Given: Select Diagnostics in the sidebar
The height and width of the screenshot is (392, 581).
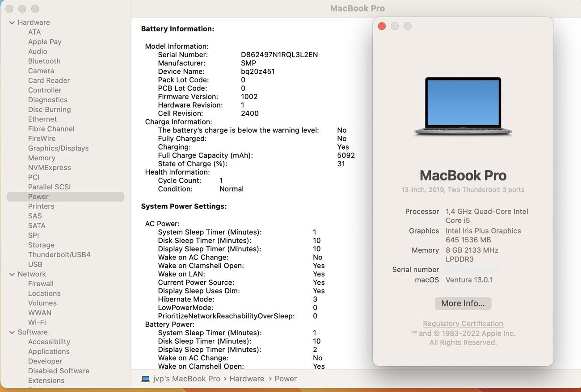Looking at the screenshot, I should [48, 100].
